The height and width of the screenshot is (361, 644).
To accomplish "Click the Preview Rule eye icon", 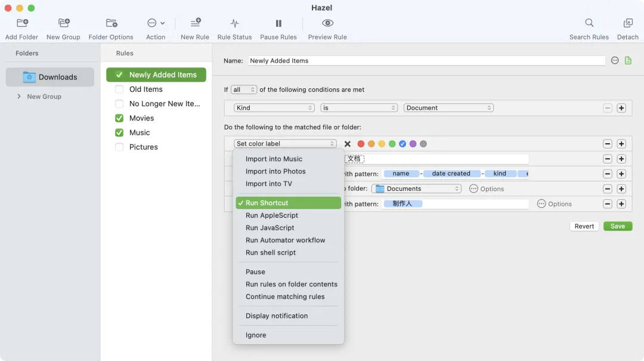I will [x=327, y=23].
